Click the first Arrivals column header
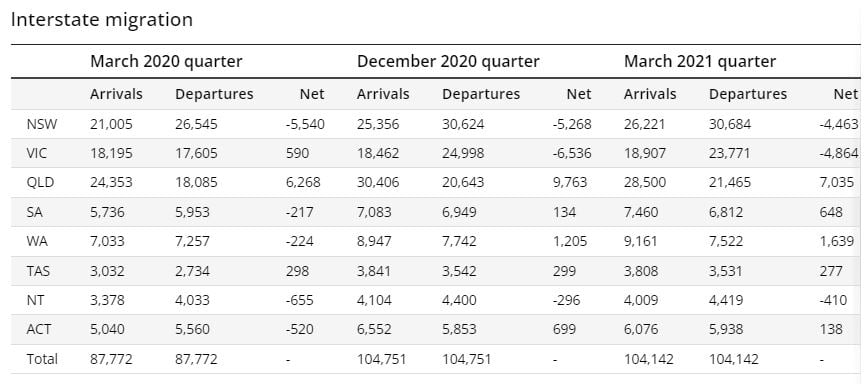Screen dimensions: 865x384 [x=116, y=94]
